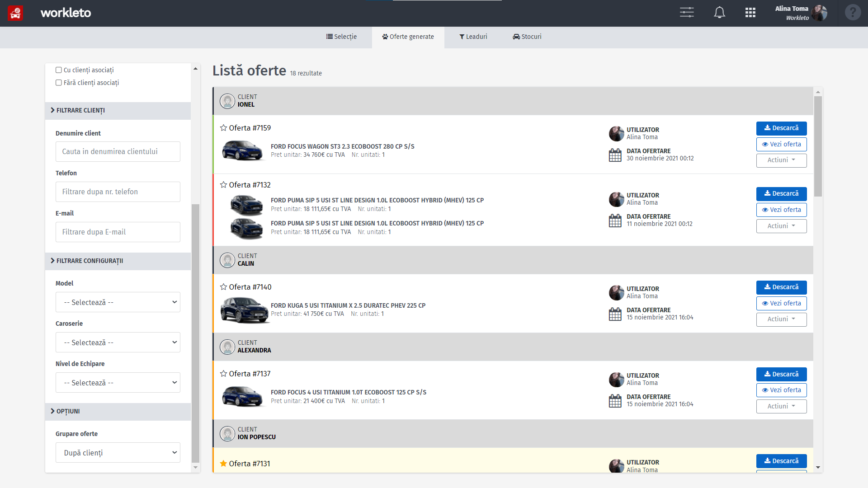Click the first Ford Puma thumbnail in #7132
The image size is (868, 488).
pos(246,205)
